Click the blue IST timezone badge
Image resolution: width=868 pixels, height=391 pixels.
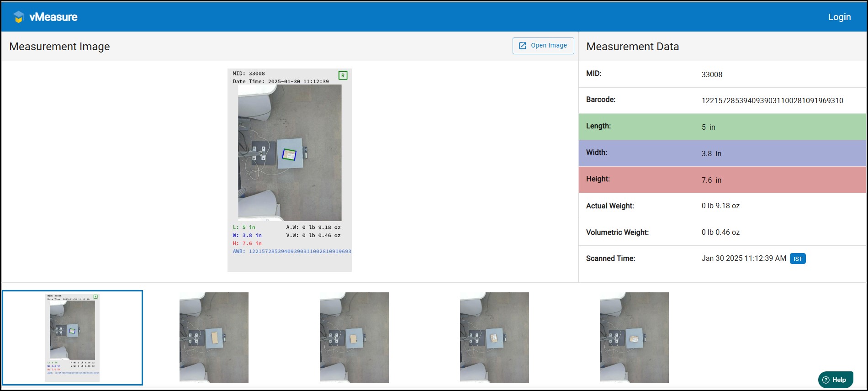coord(798,259)
